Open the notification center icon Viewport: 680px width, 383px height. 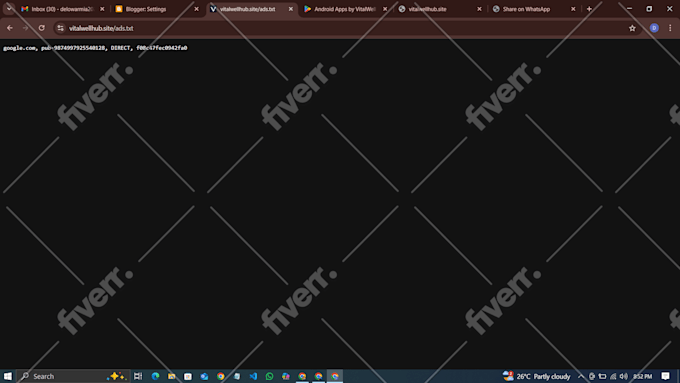pos(666,376)
